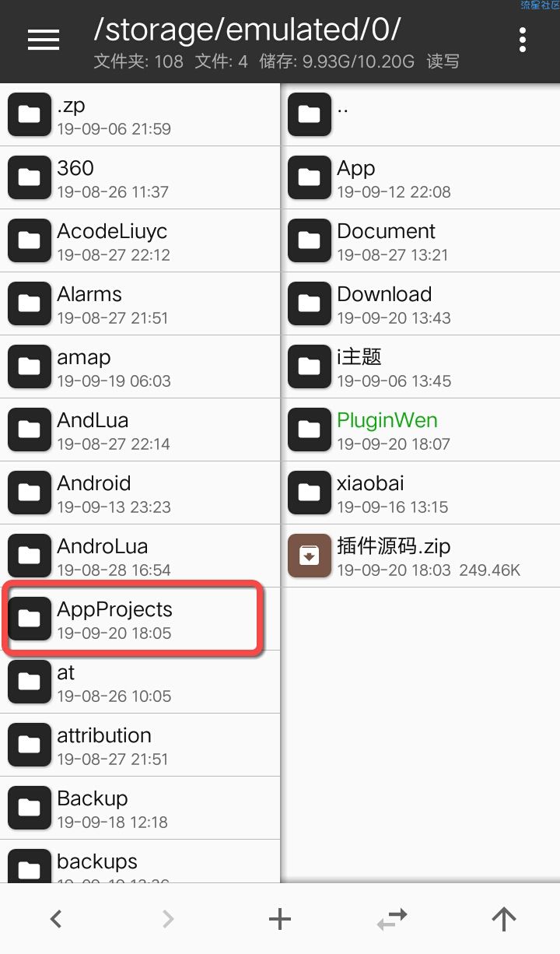Tap the /storage/emulated/0/ path title
Viewport: 560px width, 954px height.
click(247, 30)
